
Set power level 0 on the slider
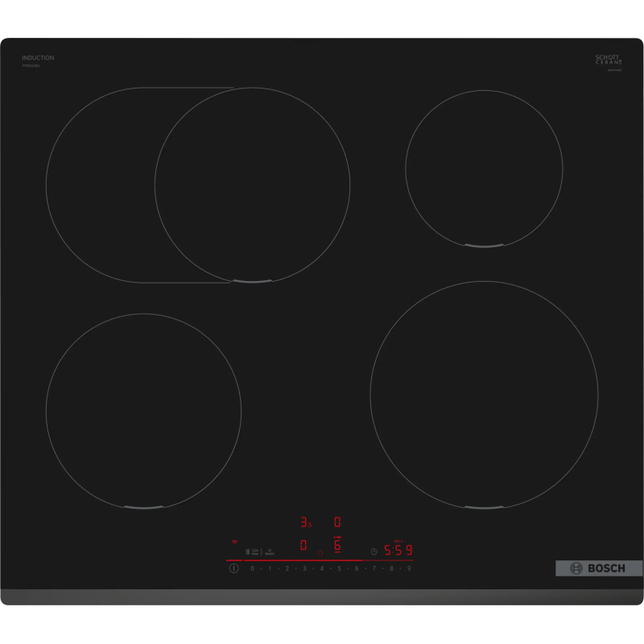[252, 568]
